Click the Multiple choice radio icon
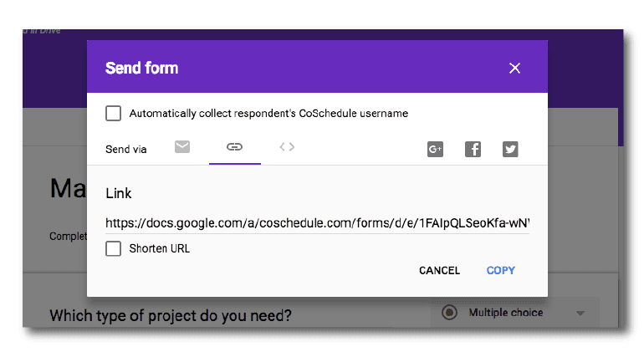The width and height of the screenshot is (644, 352). (x=449, y=313)
